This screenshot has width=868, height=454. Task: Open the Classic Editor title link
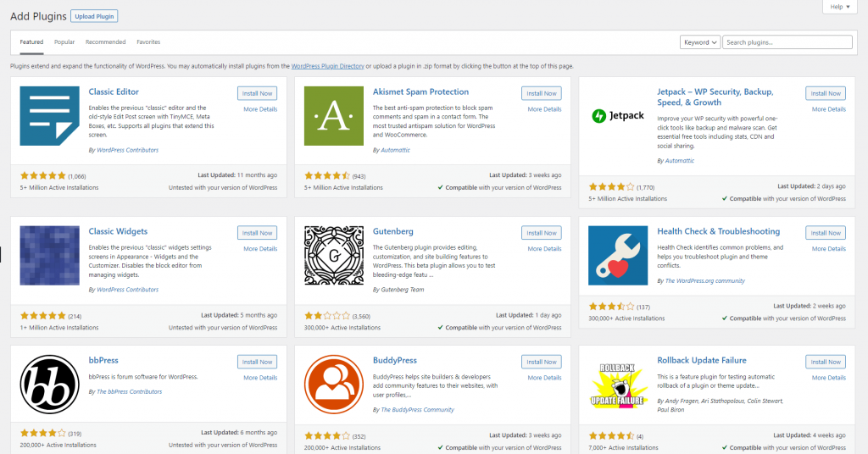[114, 91]
